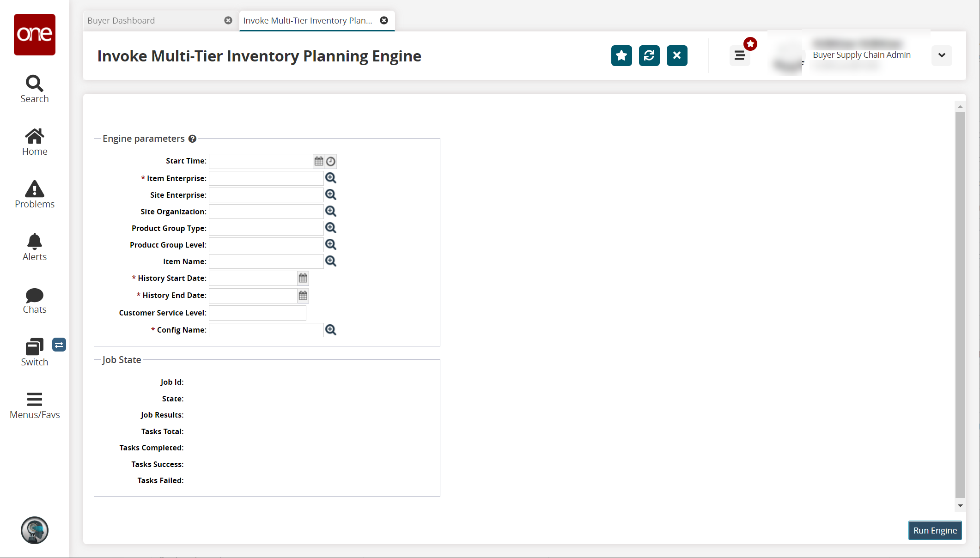Open the Problems panel
Viewport: 980px width, 558px height.
click(x=35, y=194)
